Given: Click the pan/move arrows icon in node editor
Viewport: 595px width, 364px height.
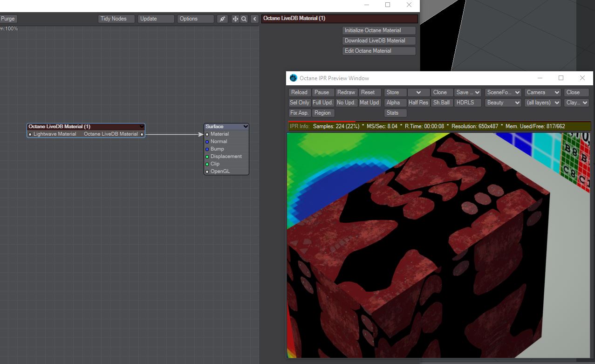Looking at the screenshot, I should pos(235,19).
